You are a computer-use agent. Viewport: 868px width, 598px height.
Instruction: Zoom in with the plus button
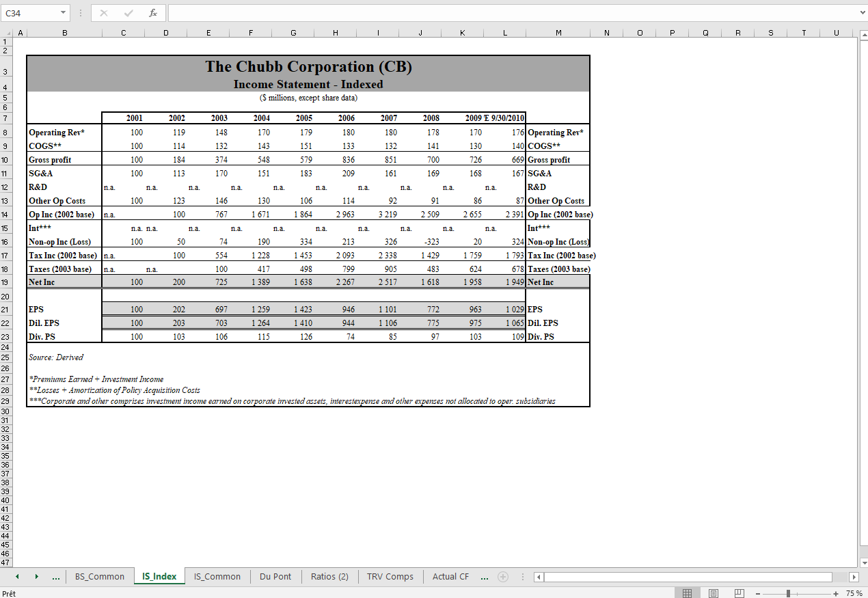point(836,593)
